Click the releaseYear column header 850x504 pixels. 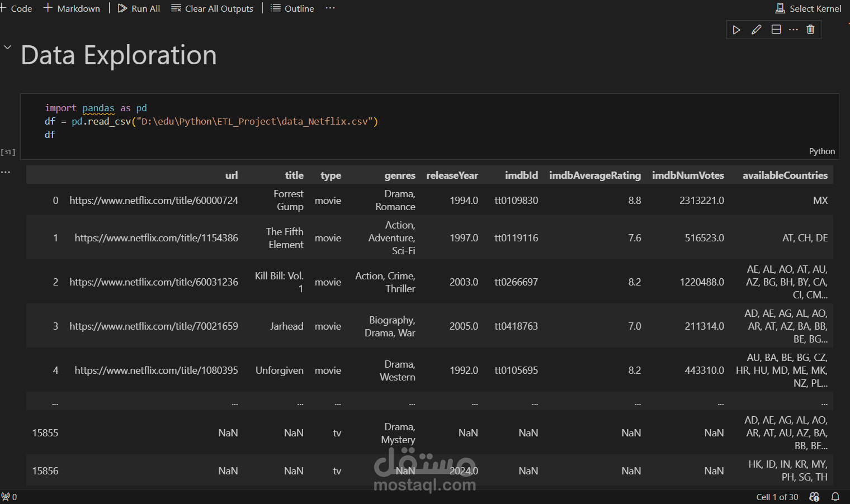(452, 175)
